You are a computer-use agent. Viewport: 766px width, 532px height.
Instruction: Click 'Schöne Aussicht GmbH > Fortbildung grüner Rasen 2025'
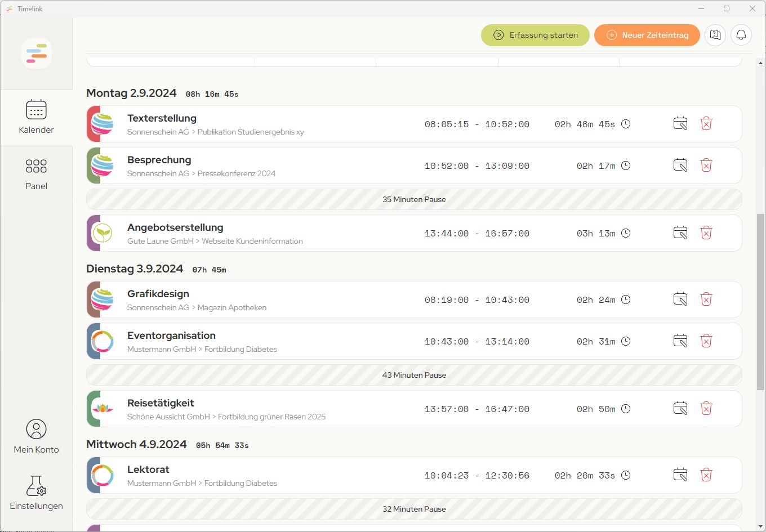[226, 417]
